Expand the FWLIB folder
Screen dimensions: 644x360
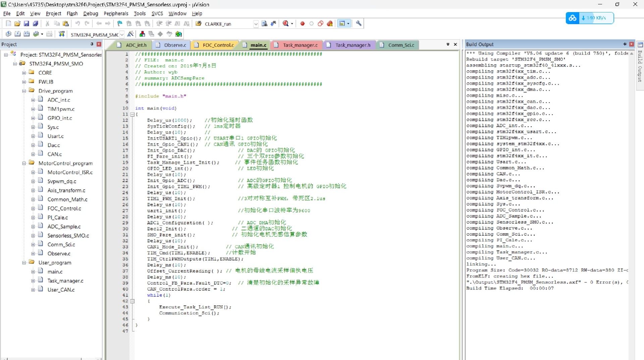click(x=24, y=82)
